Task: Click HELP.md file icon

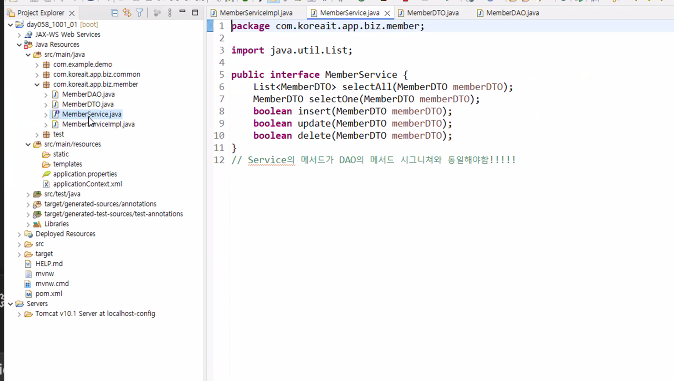Action: click(28, 264)
